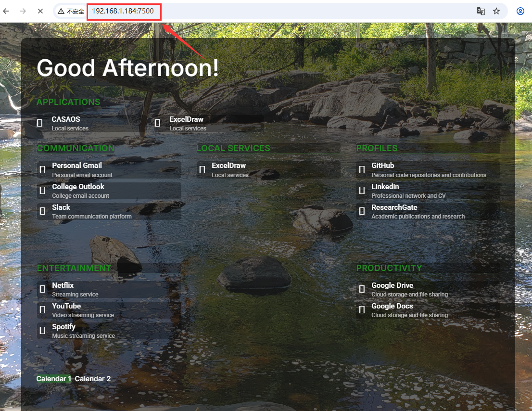Click the Google Translate icon in address bar
This screenshot has width=532, height=411.
481,11
